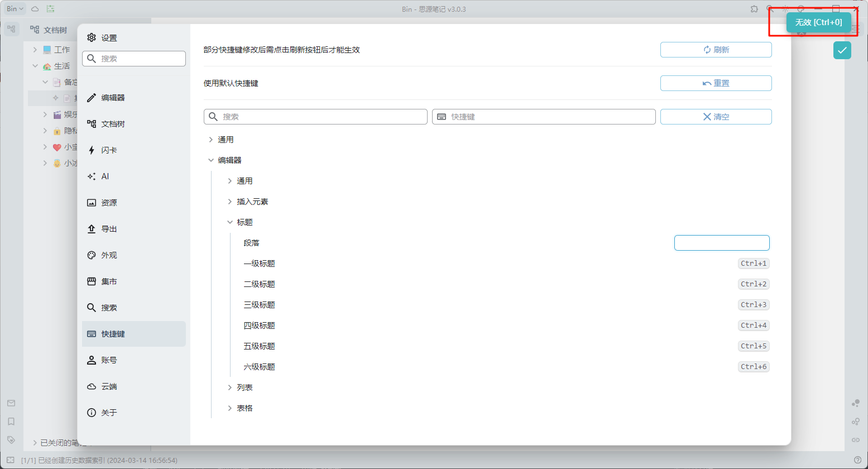Click the 刷新 refresh button
This screenshot has height=469, width=868.
pos(716,50)
